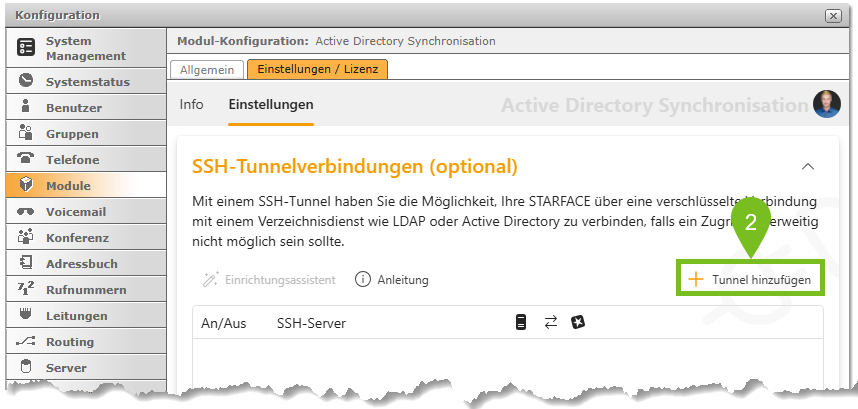Close the Konfiguration window
The height and width of the screenshot is (409, 858).
pos(833,15)
